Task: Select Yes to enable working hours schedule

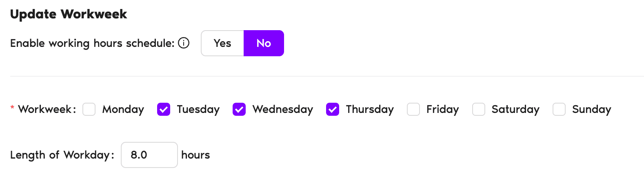Action: (222, 43)
